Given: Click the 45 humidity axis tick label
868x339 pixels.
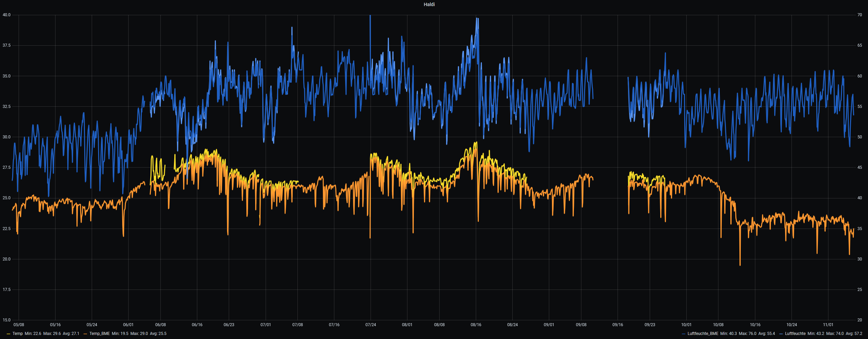Looking at the screenshot, I should [x=860, y=167].
